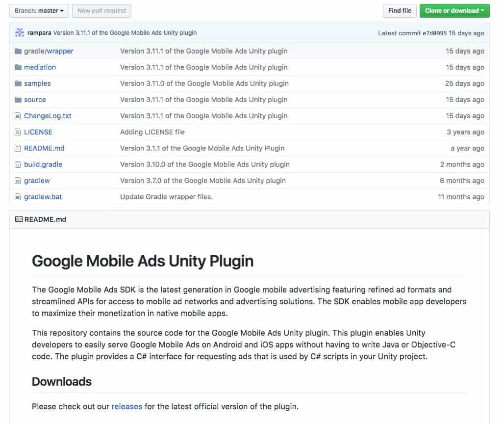Open the build.gradle file

pos(43,164)
